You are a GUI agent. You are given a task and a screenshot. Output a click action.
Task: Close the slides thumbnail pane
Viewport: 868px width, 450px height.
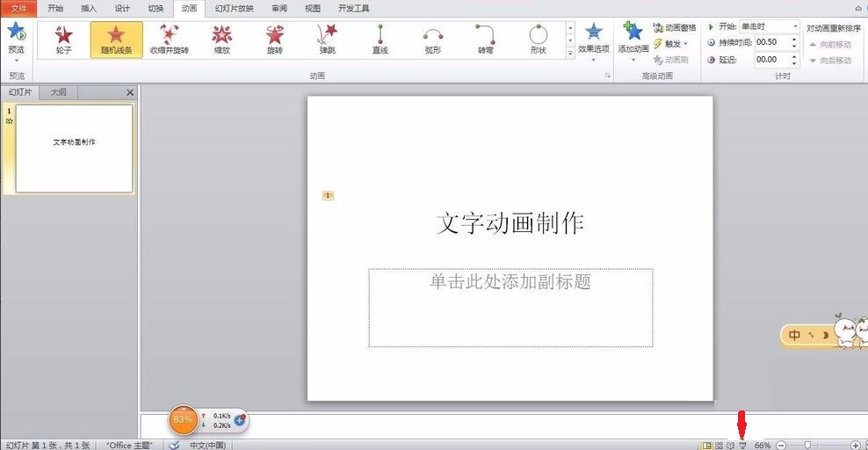point(130,92)
